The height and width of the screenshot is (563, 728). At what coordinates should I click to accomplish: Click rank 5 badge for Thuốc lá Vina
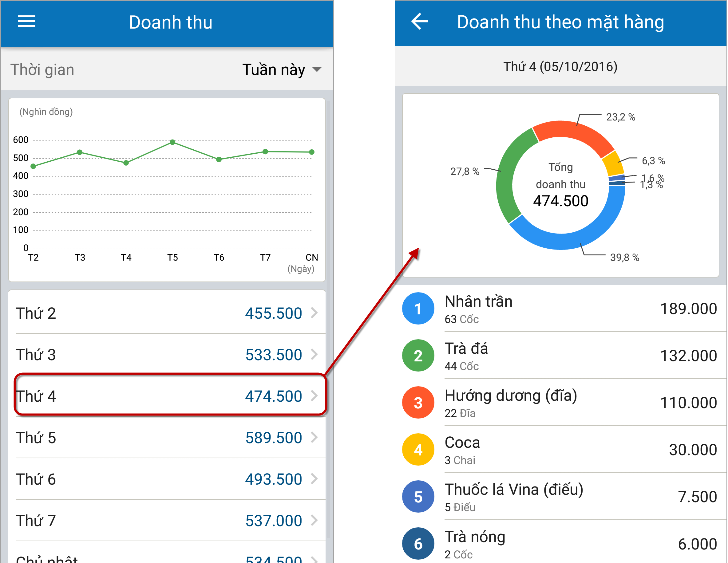tap(418, 496)
